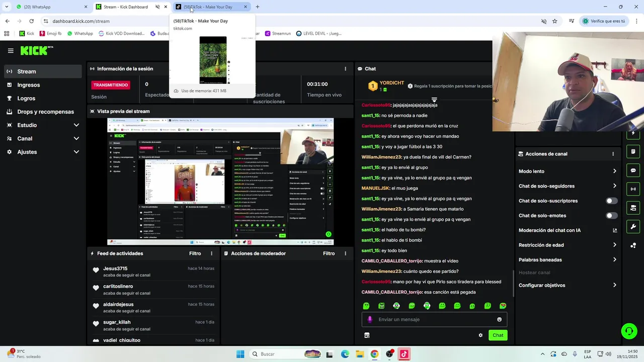The width and height of the screenshot is (644, 362).
Task: Open the broadcast signal widget in right sidebar
Action: coord(633,189)
